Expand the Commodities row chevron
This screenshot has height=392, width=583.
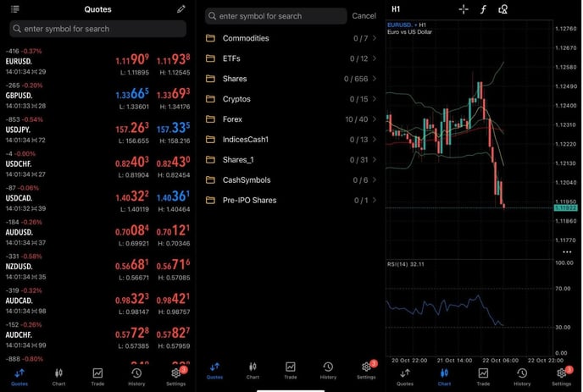[x=374, y=38]
